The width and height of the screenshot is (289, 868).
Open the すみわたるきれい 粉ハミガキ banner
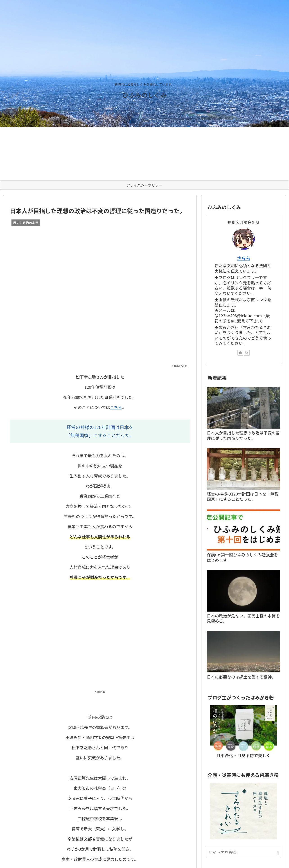(243, 811)
